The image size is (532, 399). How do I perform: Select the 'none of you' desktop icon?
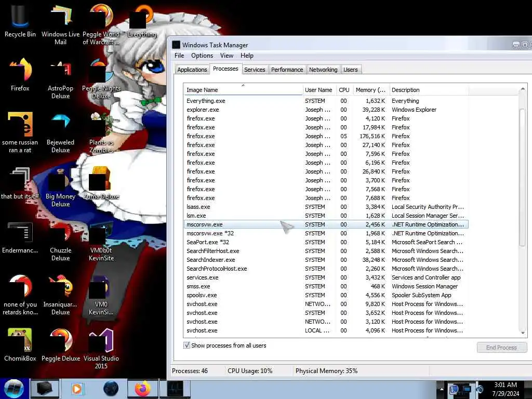click(x=20, y=295)
